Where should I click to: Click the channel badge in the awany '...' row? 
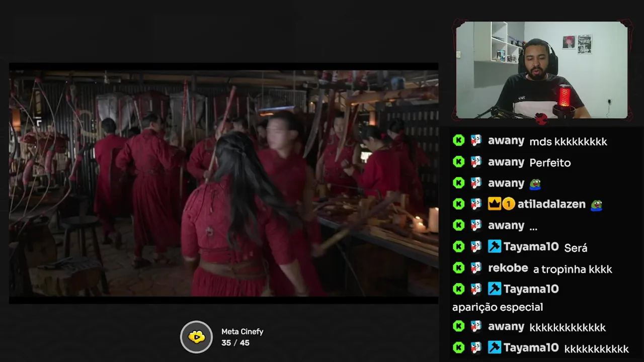476,225
